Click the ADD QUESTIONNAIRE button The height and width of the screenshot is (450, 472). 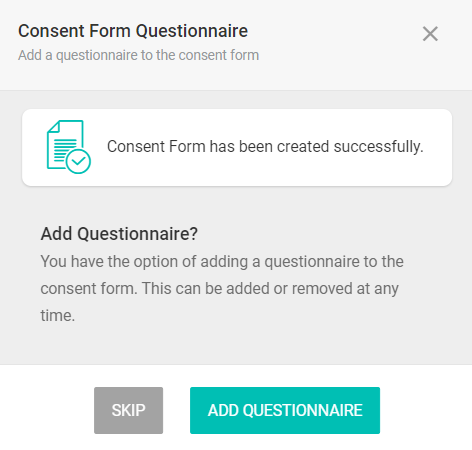tap(285, 410)
